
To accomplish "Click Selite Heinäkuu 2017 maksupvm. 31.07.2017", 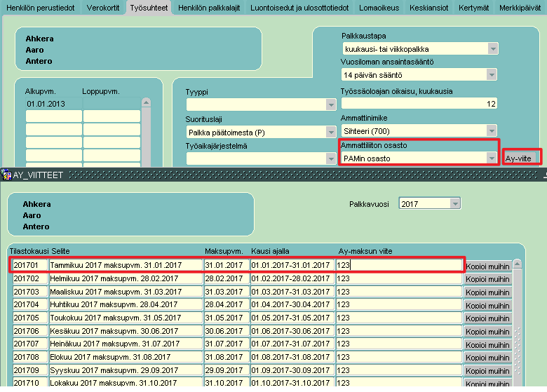I will (x=126, y=344).
